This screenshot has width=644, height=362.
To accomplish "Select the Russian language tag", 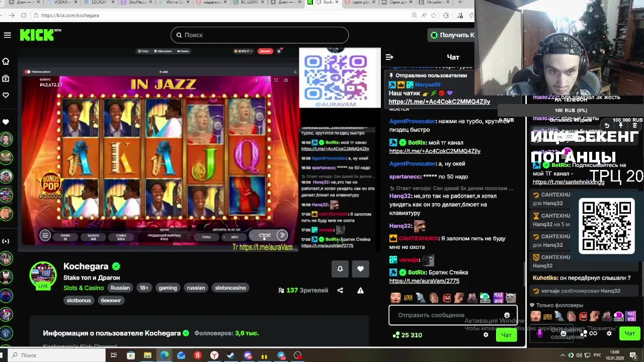I will (120, 288).
